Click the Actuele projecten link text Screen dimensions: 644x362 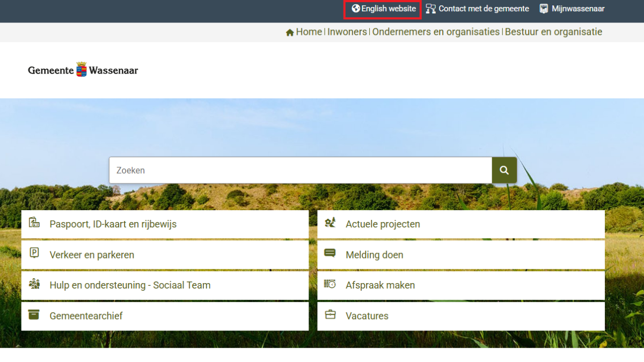(383, 224)
